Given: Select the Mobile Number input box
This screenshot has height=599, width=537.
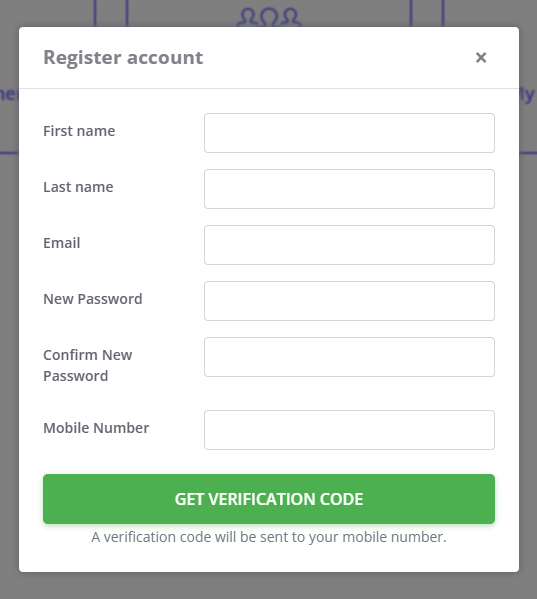Looking at the screenshot, I should [x=349, y=430].
